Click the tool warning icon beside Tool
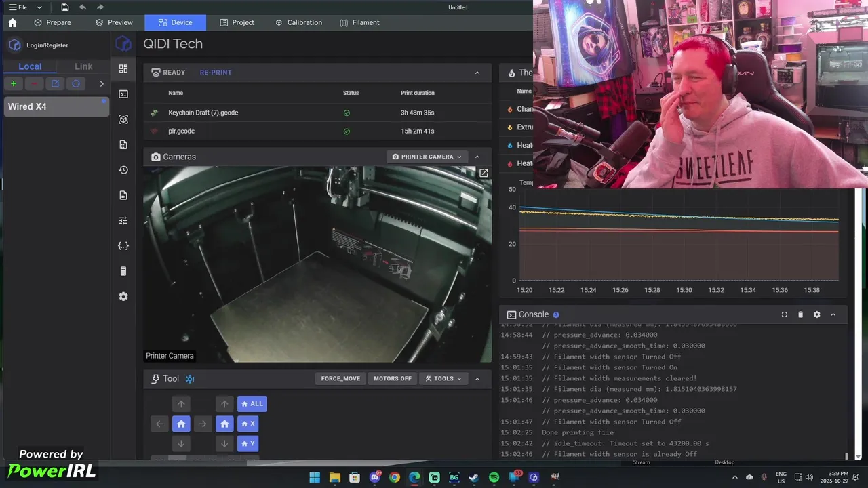 click(189, 379)
